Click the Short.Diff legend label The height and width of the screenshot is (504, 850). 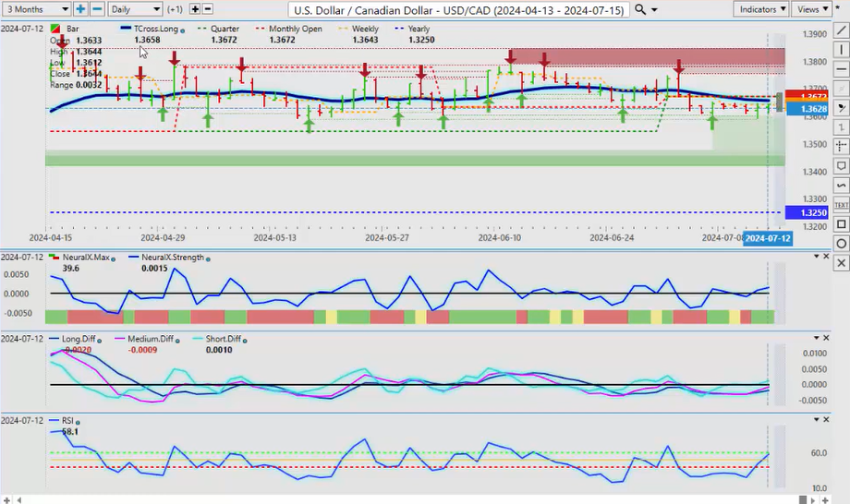coord(224,339)
